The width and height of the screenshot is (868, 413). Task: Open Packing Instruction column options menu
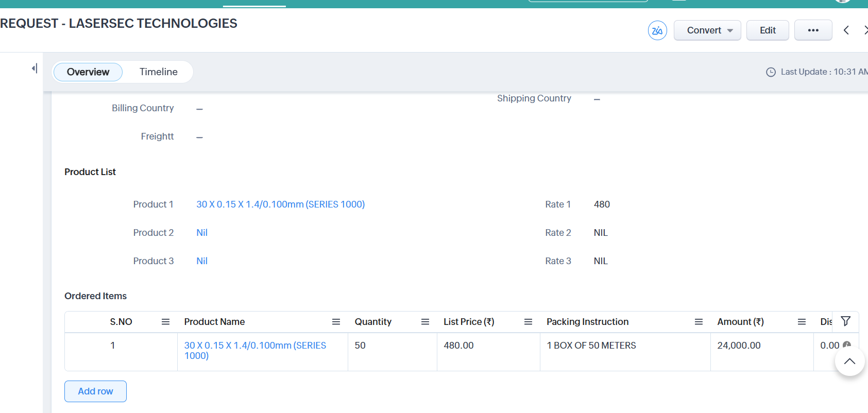(x=699, y=322)
